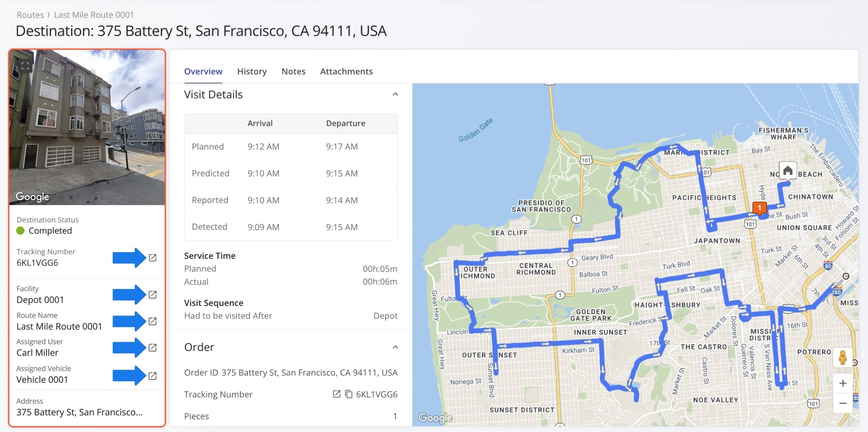
Task: Open order tracking number external link
Action: click(337, 394)
